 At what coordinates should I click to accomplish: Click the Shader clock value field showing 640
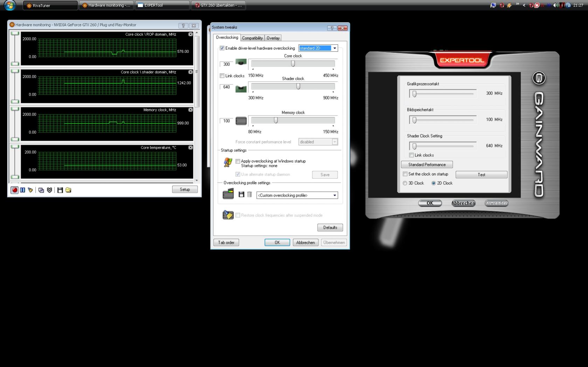[x=226, y=87]
